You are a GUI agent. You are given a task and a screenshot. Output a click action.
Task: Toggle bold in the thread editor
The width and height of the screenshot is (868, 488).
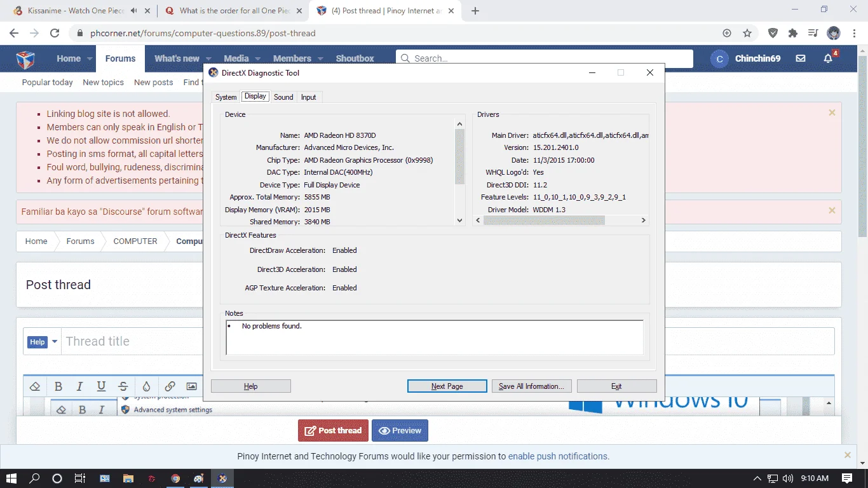point(58,386)
